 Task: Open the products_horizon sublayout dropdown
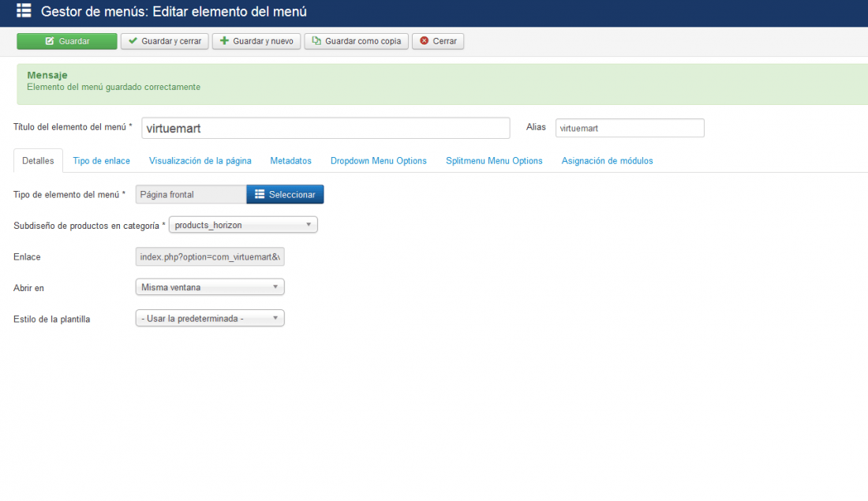243,225
